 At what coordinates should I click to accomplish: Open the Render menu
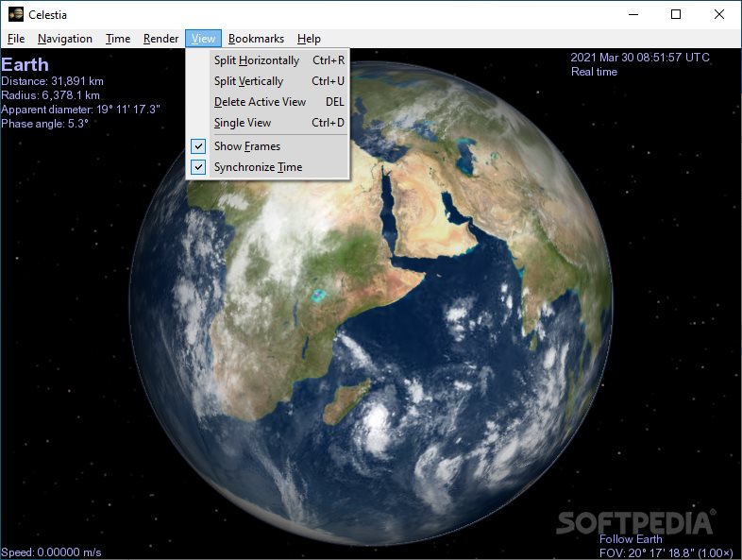pyautogui.click(x=160, y=39)
